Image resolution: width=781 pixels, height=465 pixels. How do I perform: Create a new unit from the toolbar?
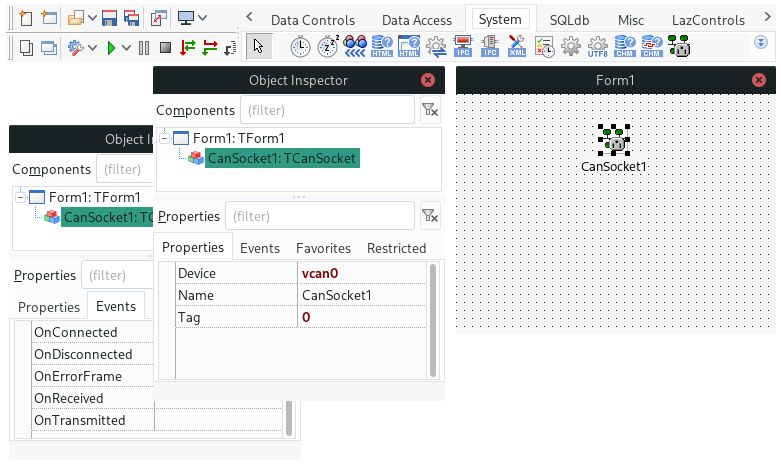(25, 18)
